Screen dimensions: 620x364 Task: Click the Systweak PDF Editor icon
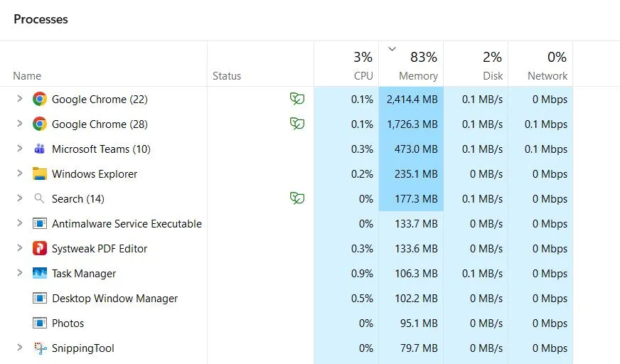(40, 248)
